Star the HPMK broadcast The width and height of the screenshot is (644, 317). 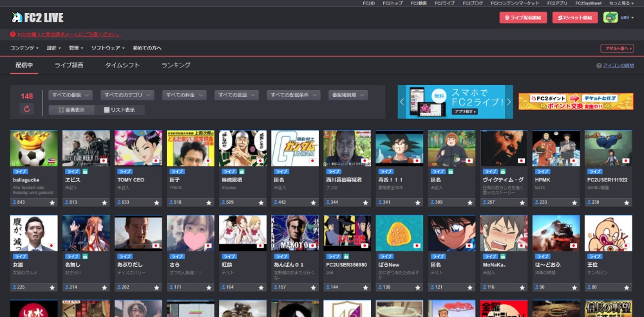(574, 203)
